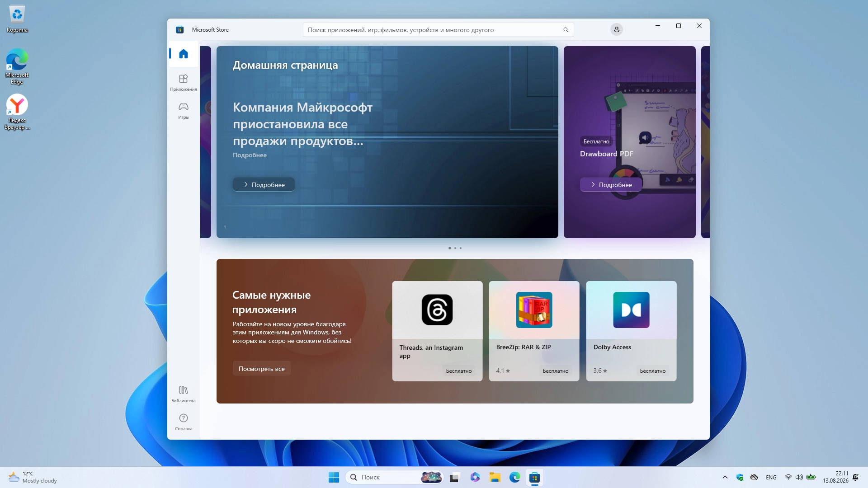Open Edge browser from the taskbar

click(x=514, y=477)
